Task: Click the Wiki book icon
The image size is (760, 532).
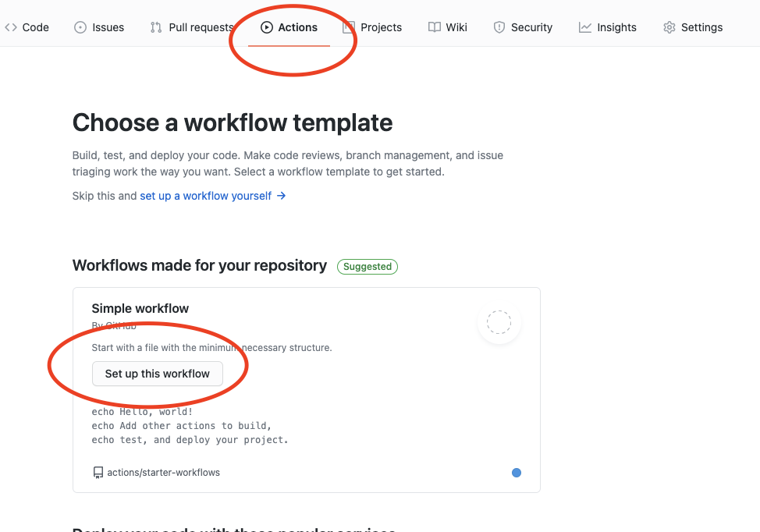Action: click(435, 27)
